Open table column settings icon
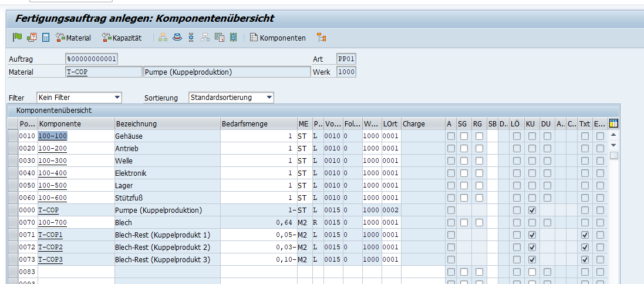Screen dimensions: 644x284 click(614, 123)
